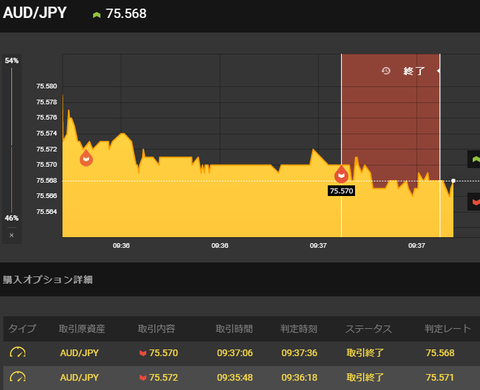Collapse the 終了 panel with the small arrow
Screen dimensions: 480x390
click(x=438, y=71)
